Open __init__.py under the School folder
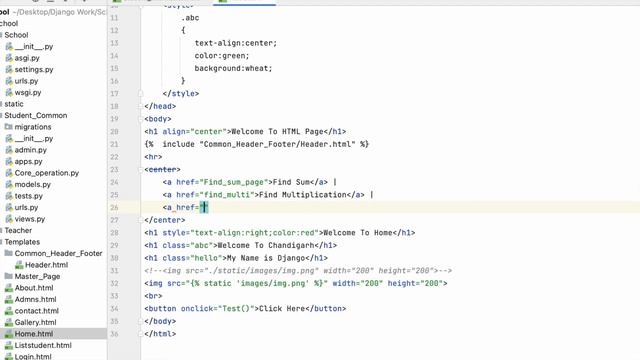 point(34,47)
